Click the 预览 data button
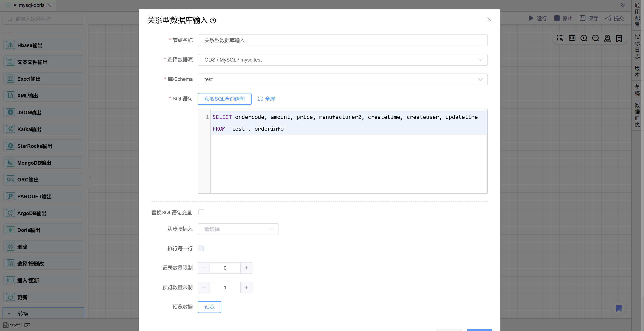The height and width of the screenshot is (331, 644). point(209,307)
